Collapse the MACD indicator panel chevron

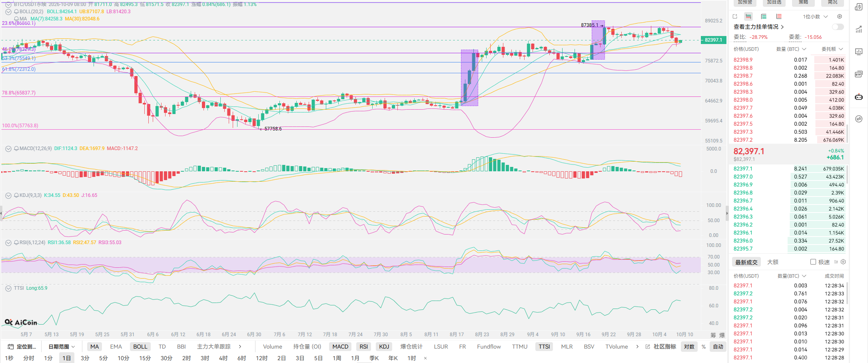[8, 148]
